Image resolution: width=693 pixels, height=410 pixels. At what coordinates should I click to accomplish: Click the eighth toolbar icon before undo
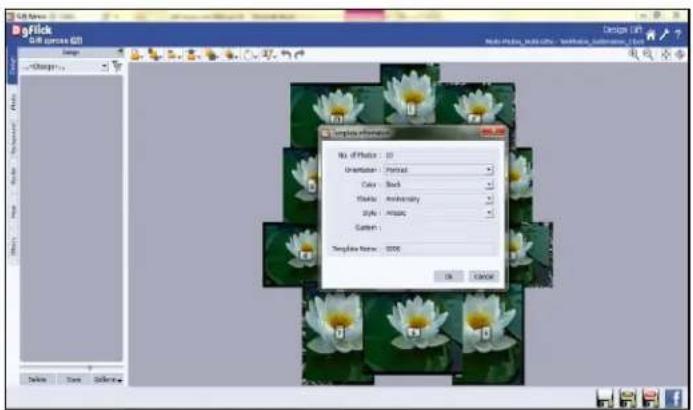[269, 55]
